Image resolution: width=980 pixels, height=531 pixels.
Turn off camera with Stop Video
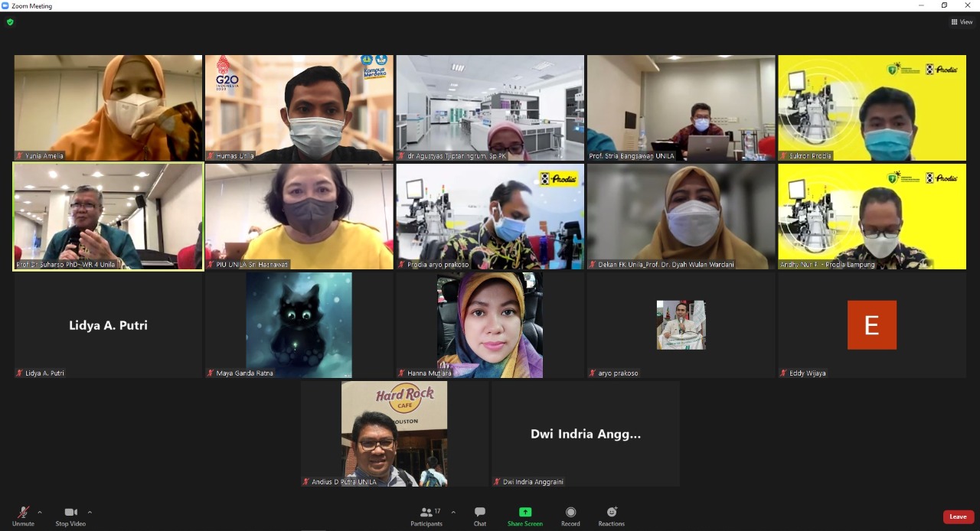[x=70, y=516]
